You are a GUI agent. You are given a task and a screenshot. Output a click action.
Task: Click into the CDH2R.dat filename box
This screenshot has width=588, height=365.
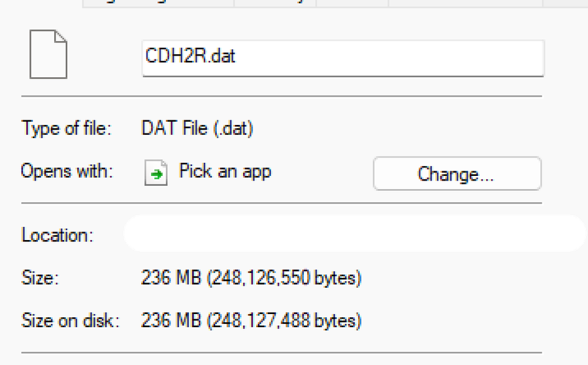(x=342, y=58)
